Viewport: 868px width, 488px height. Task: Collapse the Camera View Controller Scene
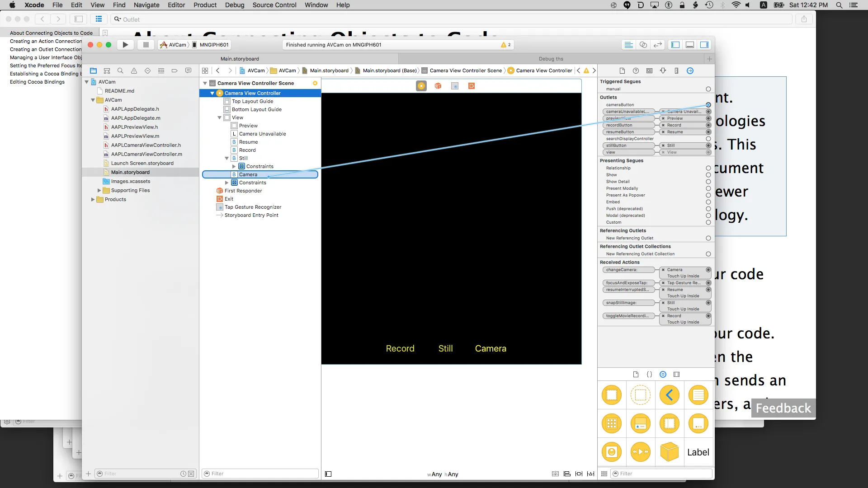pyautogui.click(x=205, y=83)
